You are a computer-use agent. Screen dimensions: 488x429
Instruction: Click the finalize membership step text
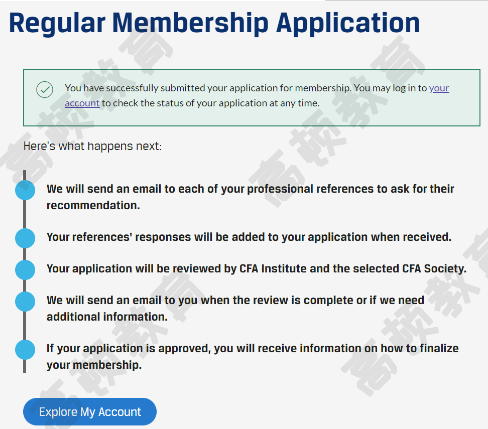pyautogui.click(x=252, y=356)
